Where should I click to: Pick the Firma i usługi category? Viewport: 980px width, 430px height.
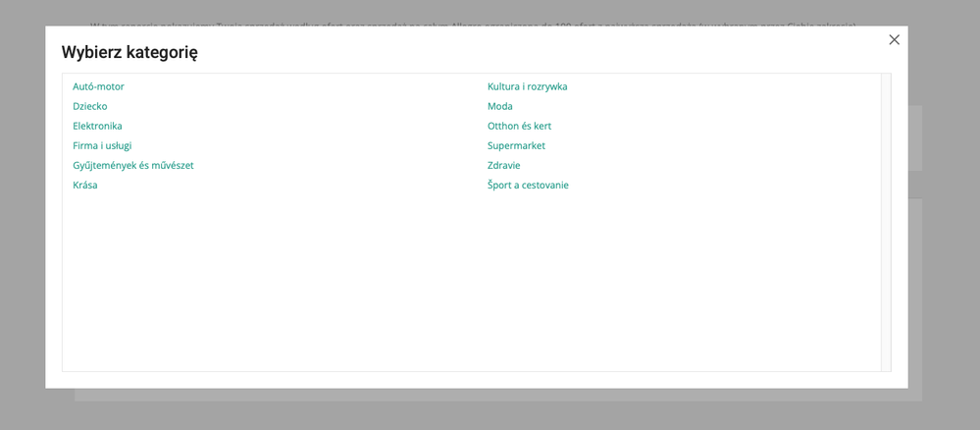[102, 145]
